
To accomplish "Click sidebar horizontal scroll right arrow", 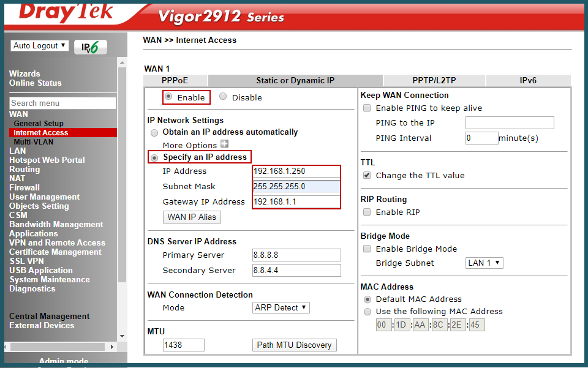I will [111, 347].
